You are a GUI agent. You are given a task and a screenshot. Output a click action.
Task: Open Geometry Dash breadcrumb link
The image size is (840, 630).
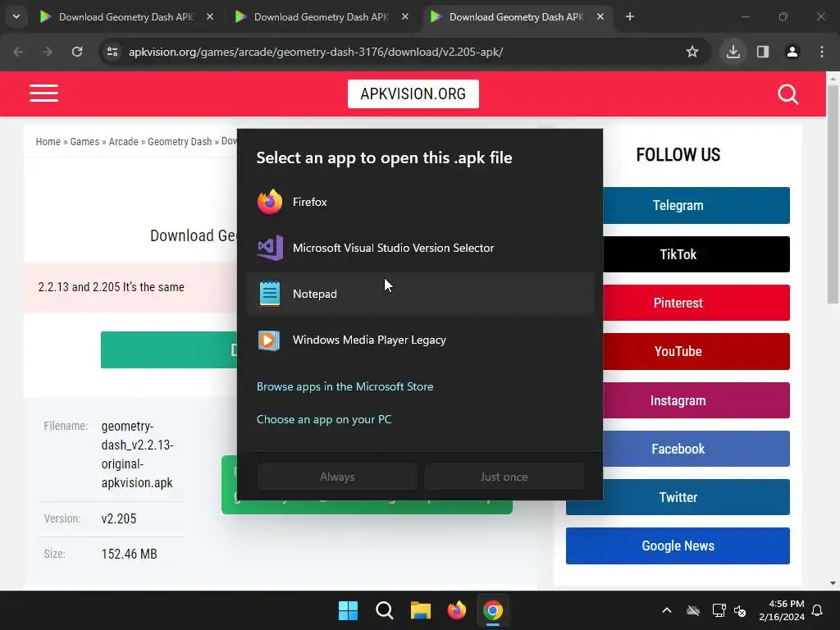(180, 141)
